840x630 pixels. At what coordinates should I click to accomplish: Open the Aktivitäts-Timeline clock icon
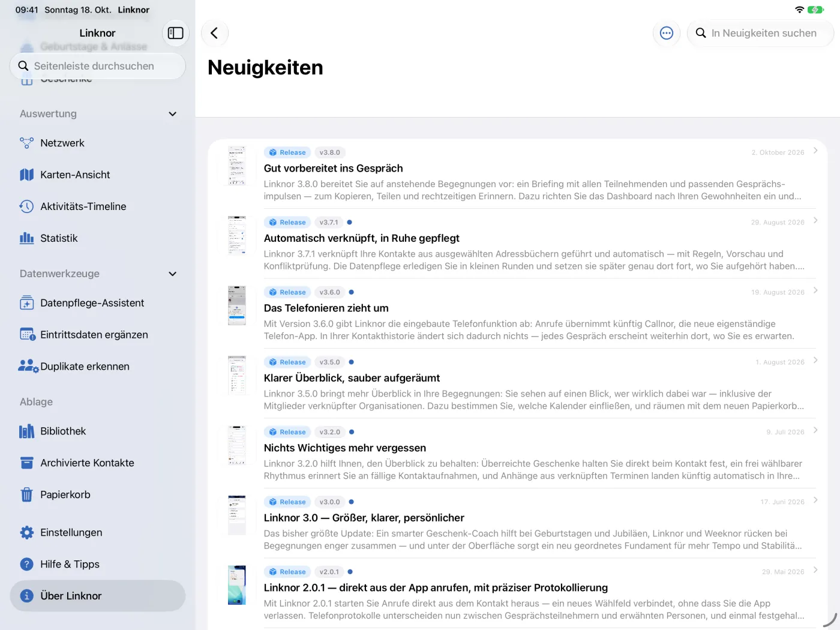tap(26, 206)
